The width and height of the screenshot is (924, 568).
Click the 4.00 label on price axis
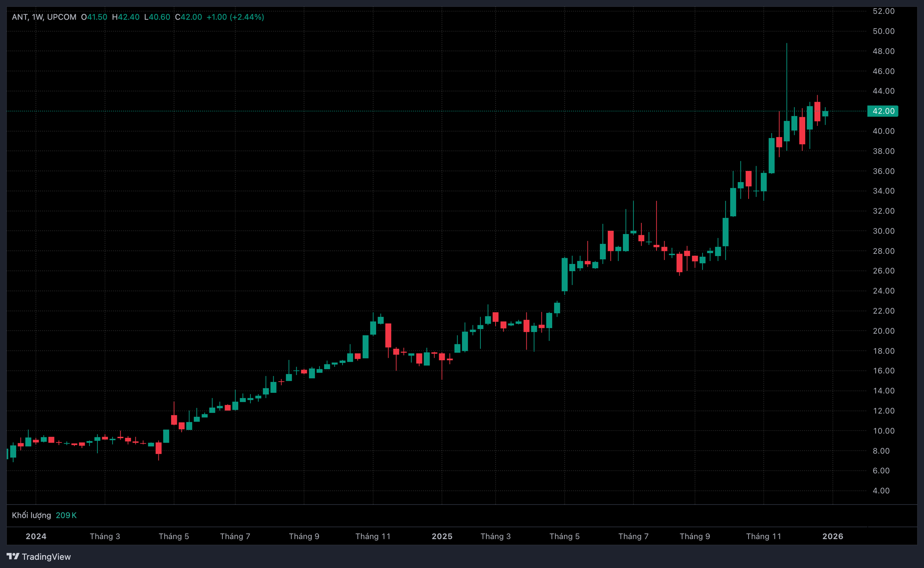pos(881,490)
